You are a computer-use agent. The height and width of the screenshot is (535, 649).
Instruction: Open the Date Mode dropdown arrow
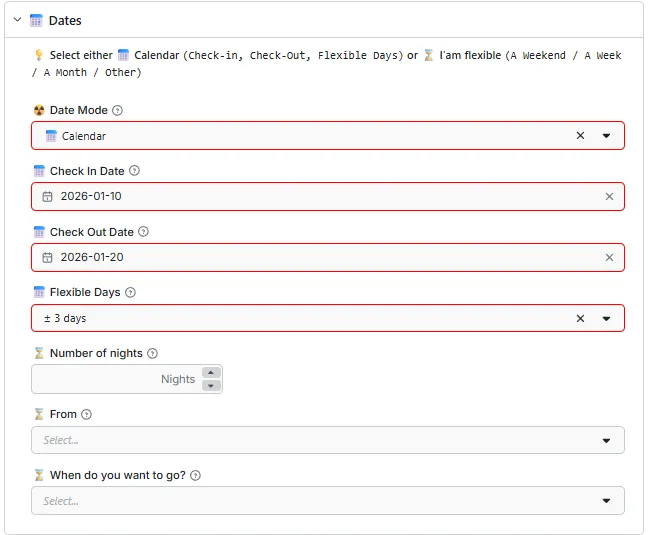pos(606,136)
